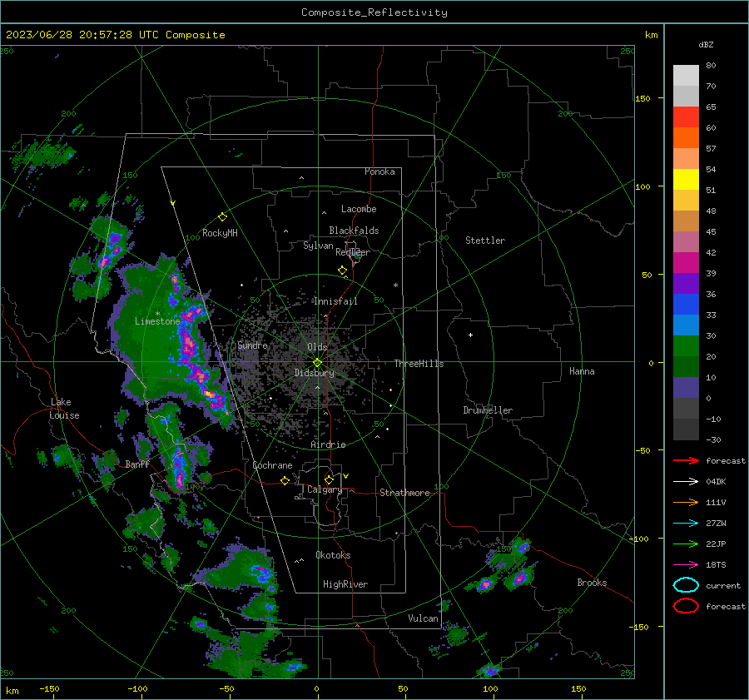The height and width of the screenshot is (700, 749).
Task: Click the 'Brooks' city label
Action: (x=592, y=583)
